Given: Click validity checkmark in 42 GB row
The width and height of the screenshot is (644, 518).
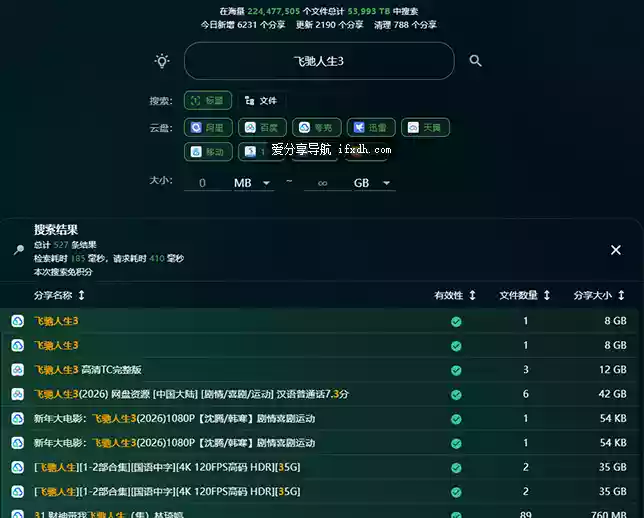Looking at the screenshot, I should point(456,395).
